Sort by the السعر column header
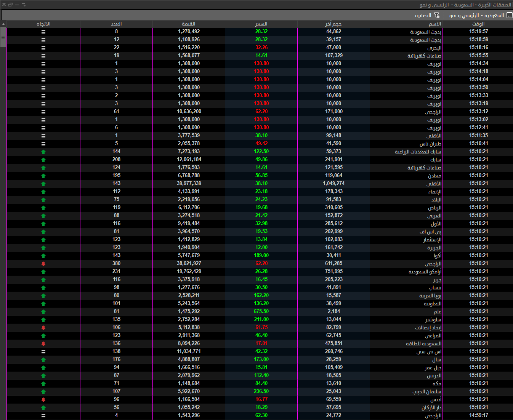This screenshot has height=420, width=513. pos(261,24)
